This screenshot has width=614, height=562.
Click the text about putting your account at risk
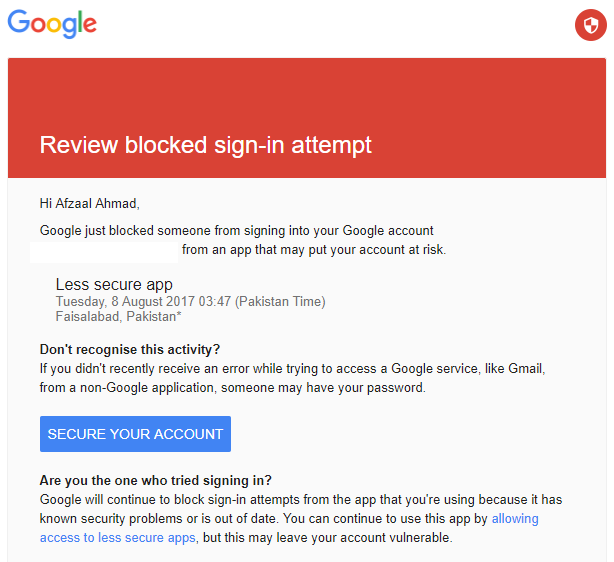coord(314,250)
